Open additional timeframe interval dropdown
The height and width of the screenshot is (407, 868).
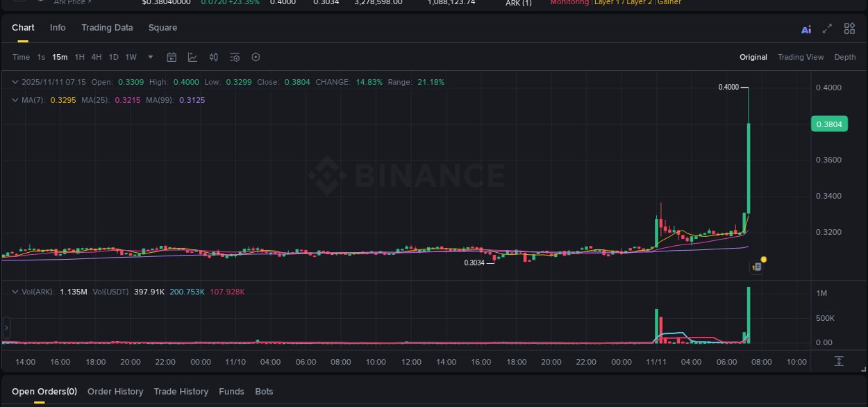tap(150, 57)
